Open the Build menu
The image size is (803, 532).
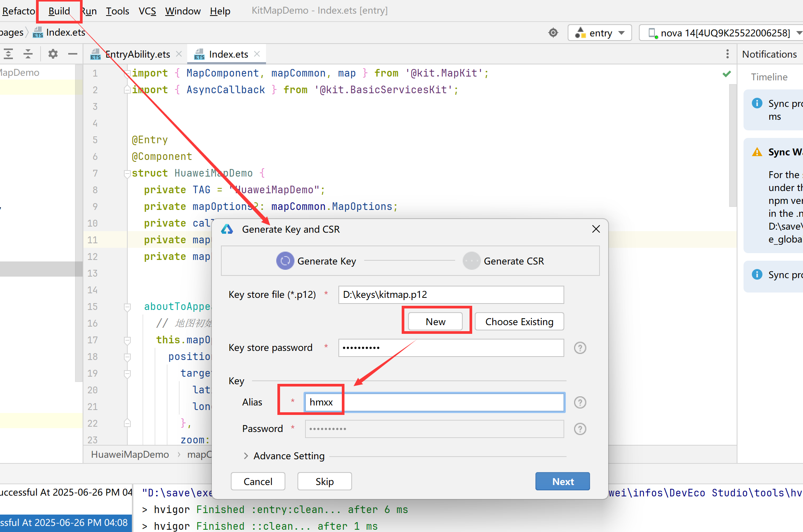pos(59,11)
